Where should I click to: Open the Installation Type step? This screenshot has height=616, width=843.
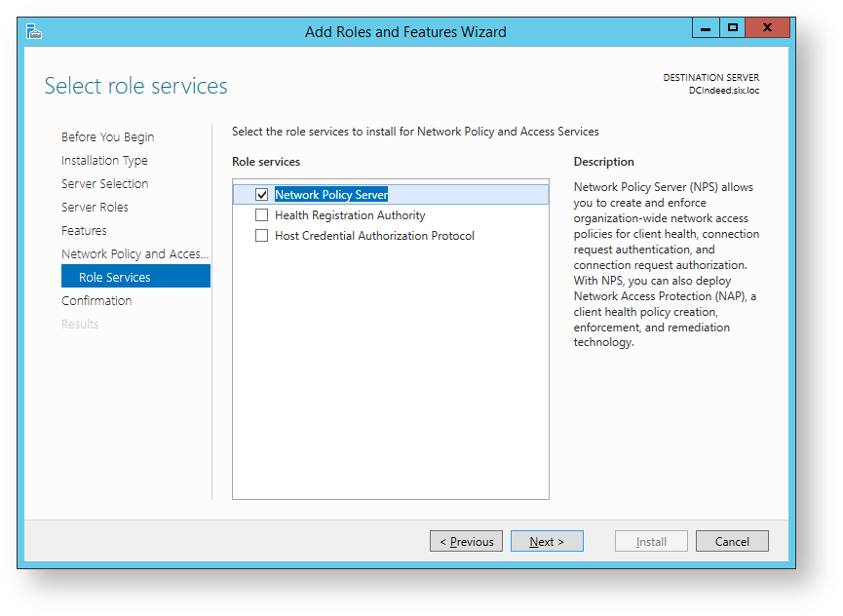104,161
